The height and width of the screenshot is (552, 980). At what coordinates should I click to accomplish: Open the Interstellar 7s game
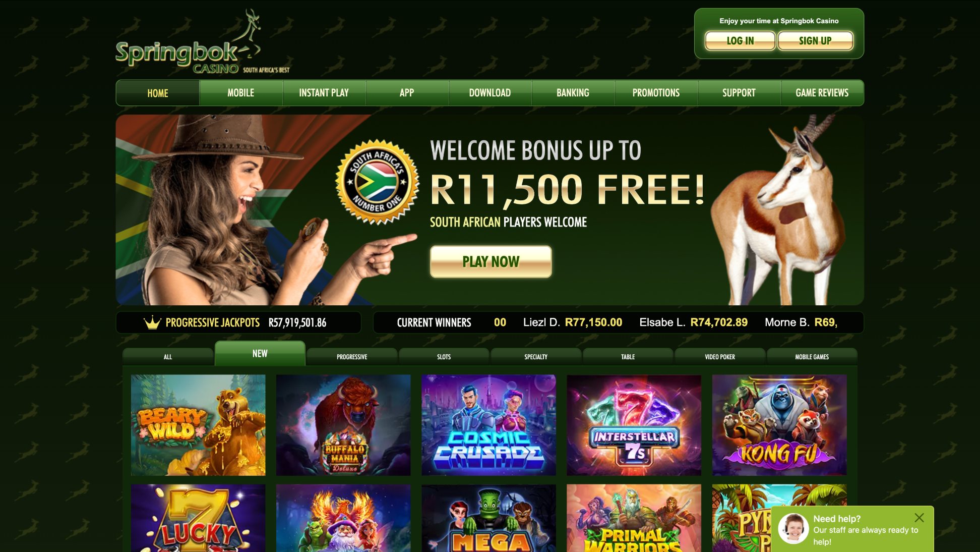pyautogui.click(x=634, y=425)
